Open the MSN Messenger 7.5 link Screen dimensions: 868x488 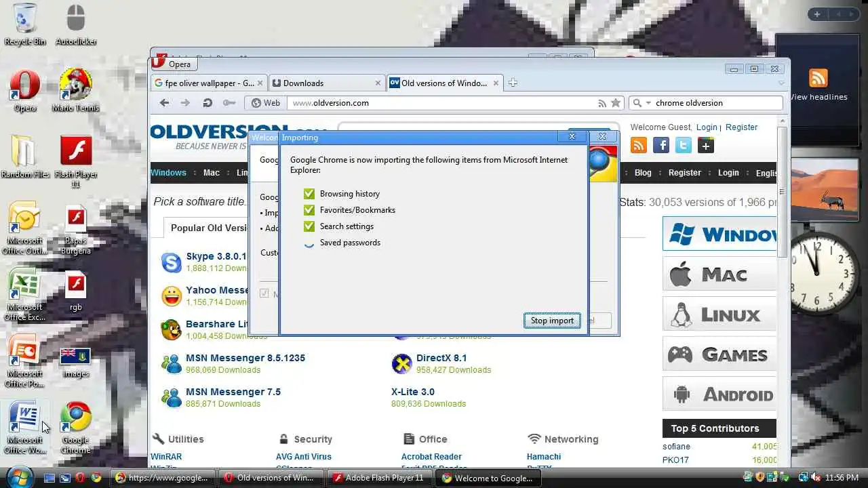[x=233, y=392]
